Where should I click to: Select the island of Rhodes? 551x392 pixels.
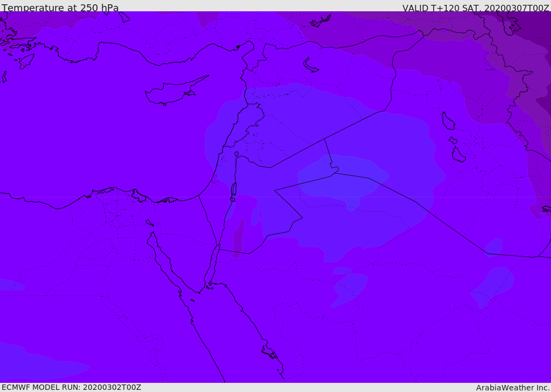(x=26, y=61)
